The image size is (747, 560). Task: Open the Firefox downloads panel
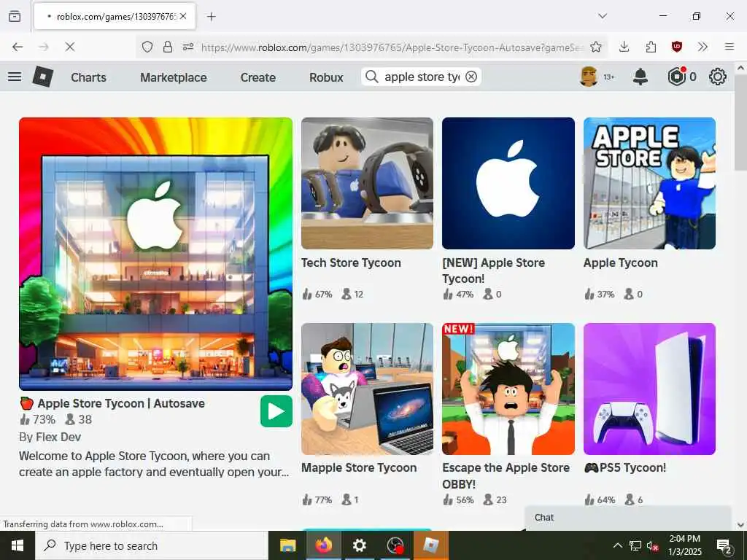click(x=624, y=47)
